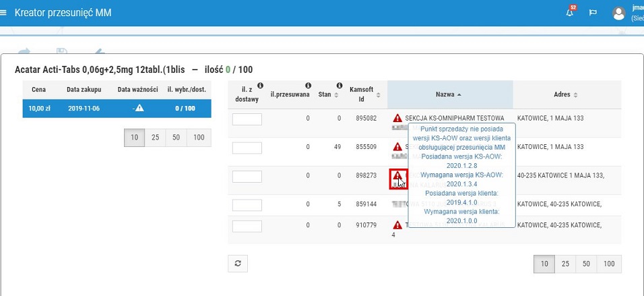Select page size 50 in left panel

click(x=176, y=138)
